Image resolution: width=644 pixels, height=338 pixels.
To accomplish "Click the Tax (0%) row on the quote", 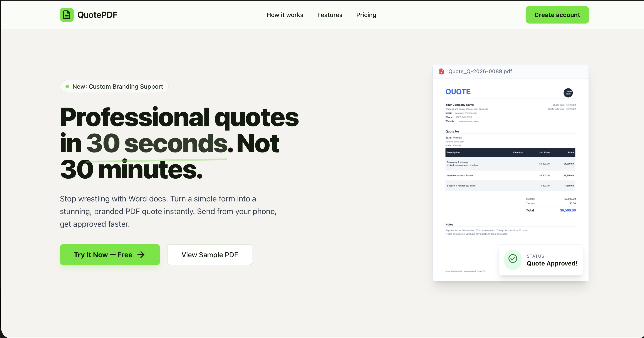I will pos(550,203).
